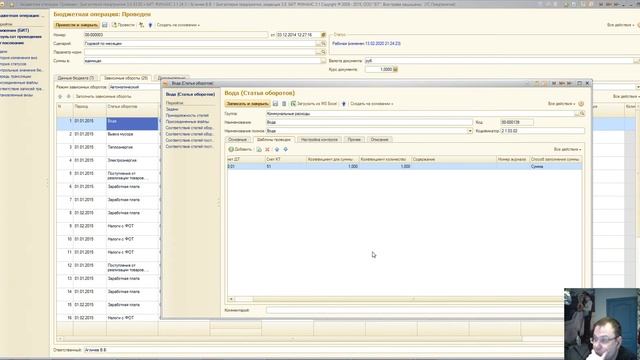The width and height of the screenshot is (640, 360).
Task: Move row up in Шаблоны проводок table
Action: coord(277,149)
